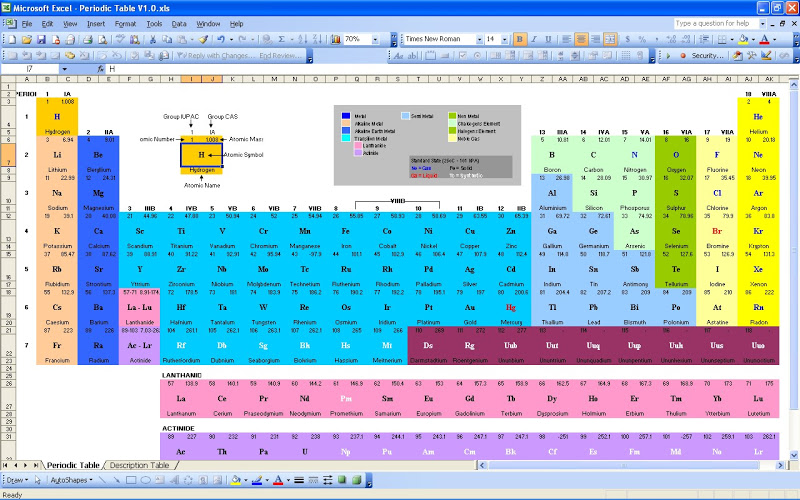800x500 pixels.
Task: Expand the Undo history dropdown arrow
Action: 231,39
